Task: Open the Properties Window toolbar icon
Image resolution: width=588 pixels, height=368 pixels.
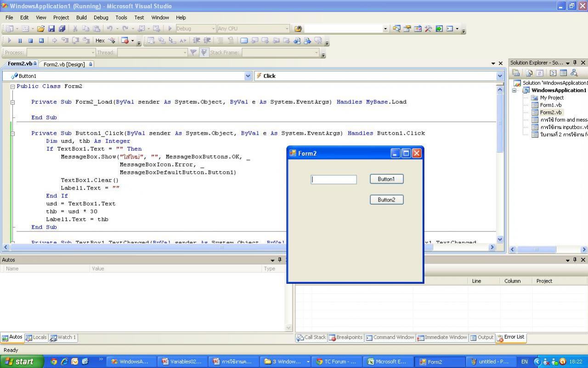Action: [407, 29]
